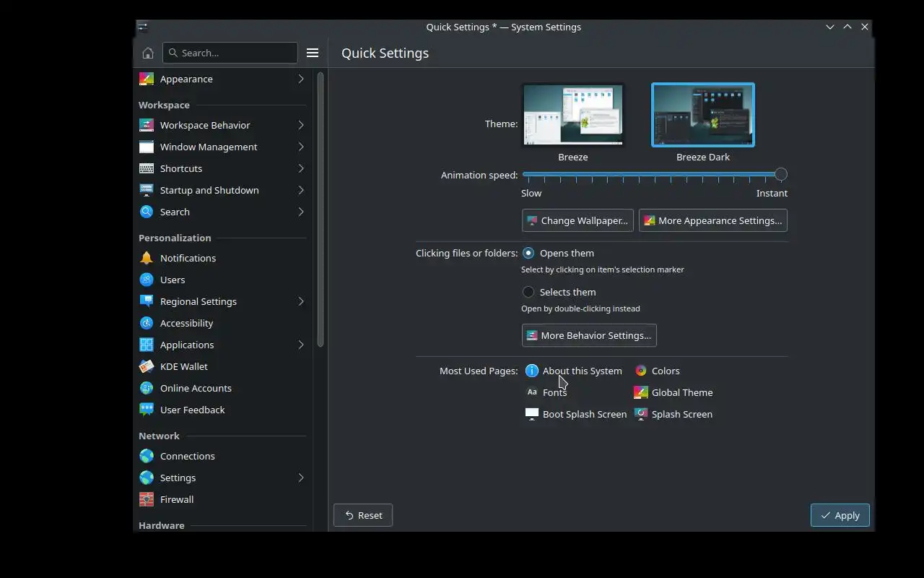Click the User Feedback icon
Screen dimensions: 924x578
(147, 410)
